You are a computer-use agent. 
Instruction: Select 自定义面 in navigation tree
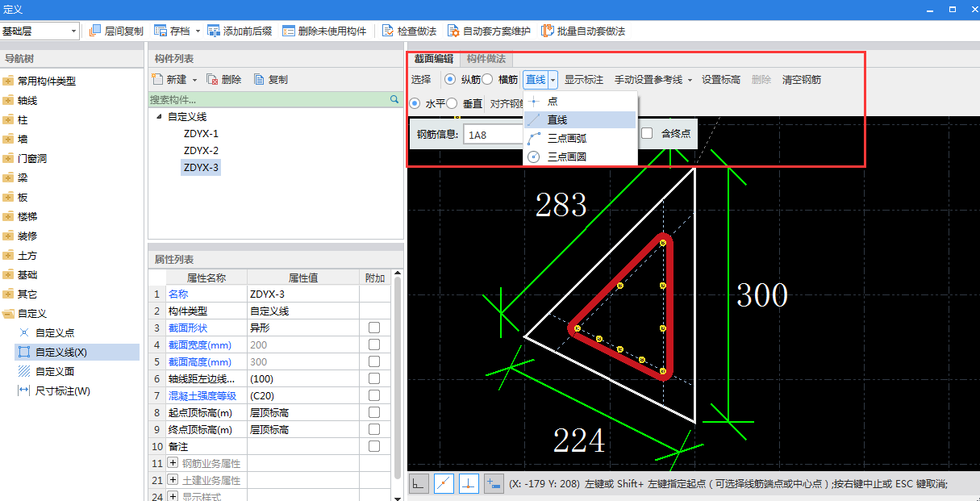coord(55,371)
